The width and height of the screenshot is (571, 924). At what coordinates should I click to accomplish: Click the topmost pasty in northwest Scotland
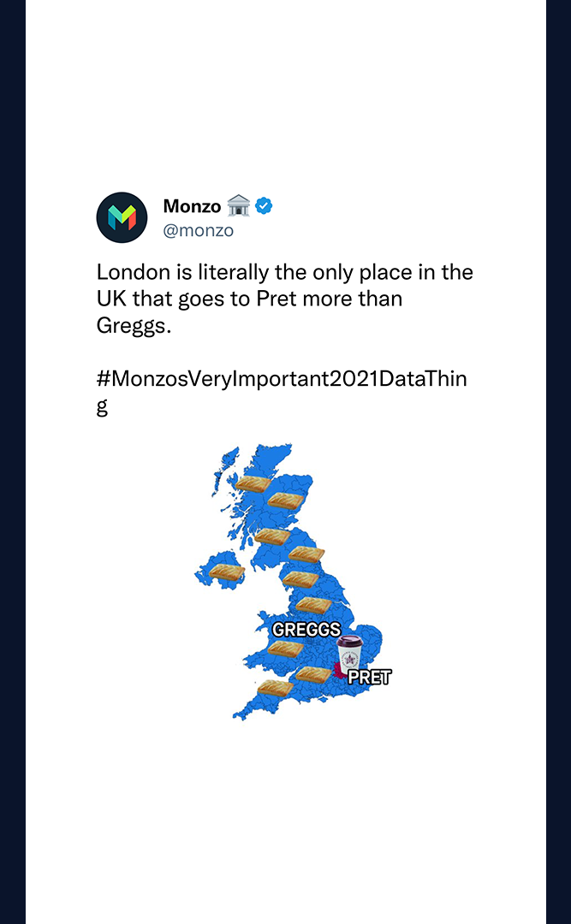pos(253,483)
